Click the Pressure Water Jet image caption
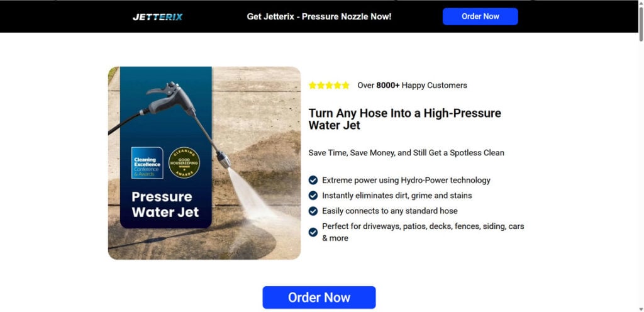 pos(165,204)
